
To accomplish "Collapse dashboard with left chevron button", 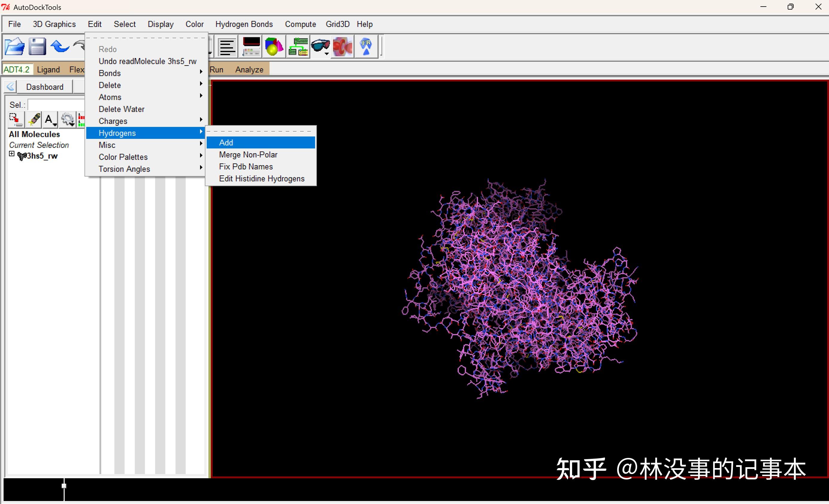I will tap(10, 87).
